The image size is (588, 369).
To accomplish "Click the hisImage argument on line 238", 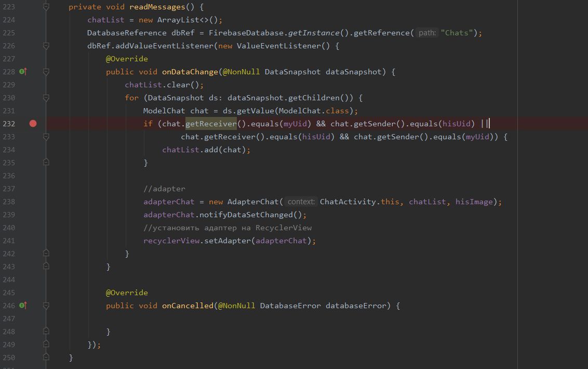I will pyautogui.click(x=474, y=202).
